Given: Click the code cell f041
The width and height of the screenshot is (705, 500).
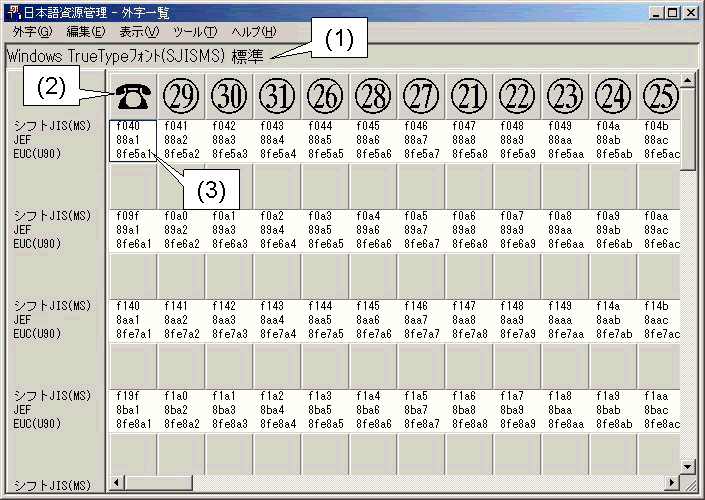Looking at the screenshot, I should [x=176, y=126].
